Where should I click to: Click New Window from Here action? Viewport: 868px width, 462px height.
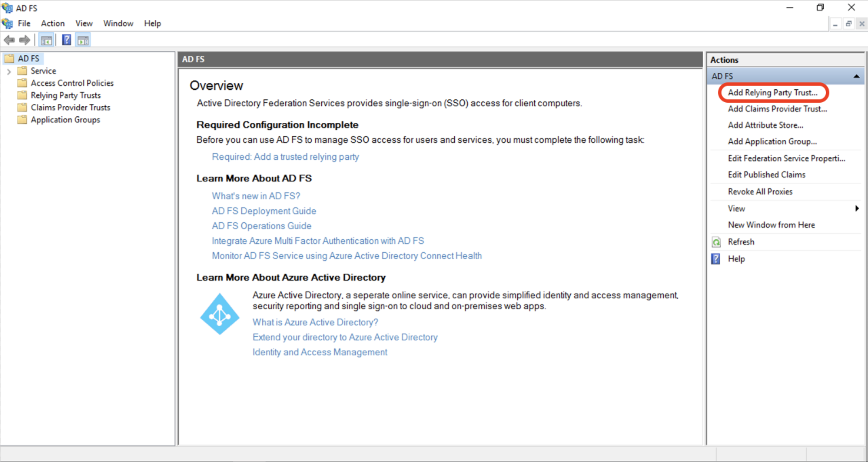point(771,225)
